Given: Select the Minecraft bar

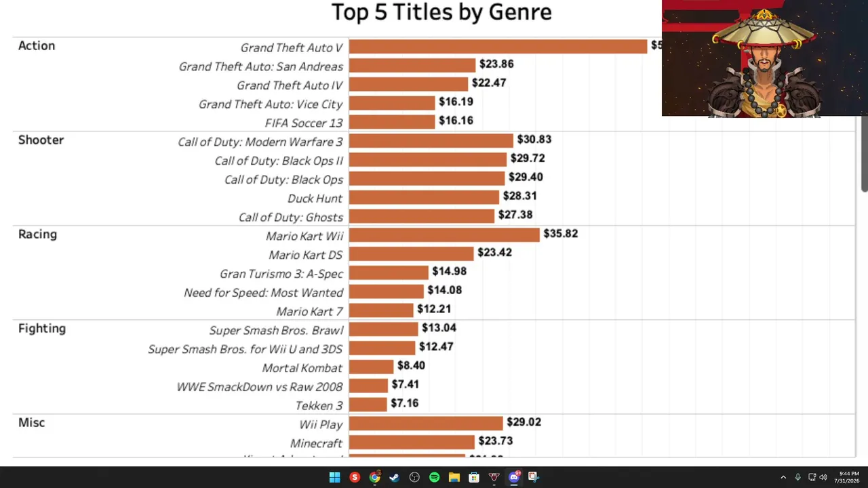Looking at the screenshot, I should (412, 442).
